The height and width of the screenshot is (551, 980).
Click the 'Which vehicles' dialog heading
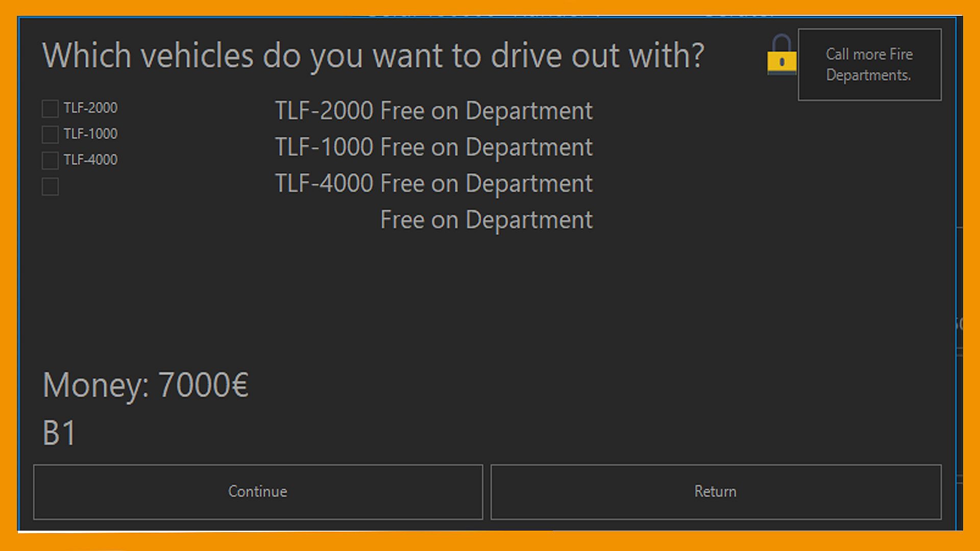point(373,56)
